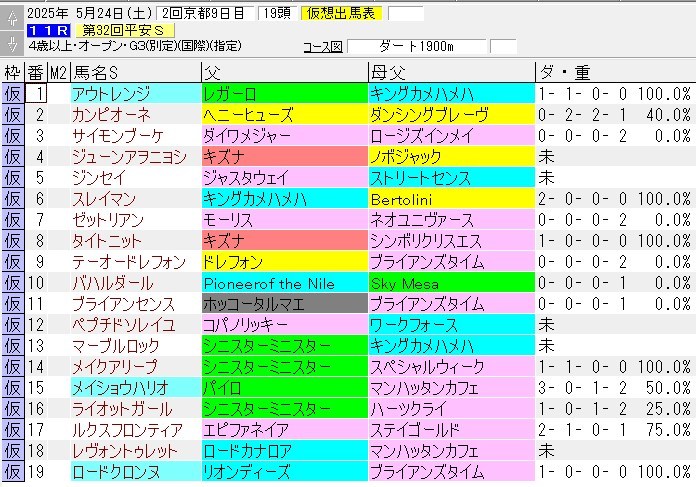Click the 仮想出馬表 yellow label
Screen dimensions: 696x487
pyautogui.click(x=340, y=13)
